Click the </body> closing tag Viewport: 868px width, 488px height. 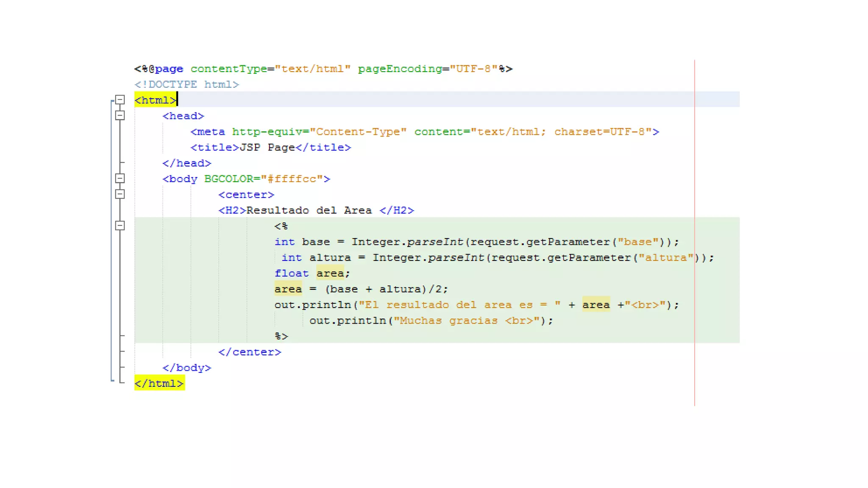pyautogui.click(x=187, y=368)
